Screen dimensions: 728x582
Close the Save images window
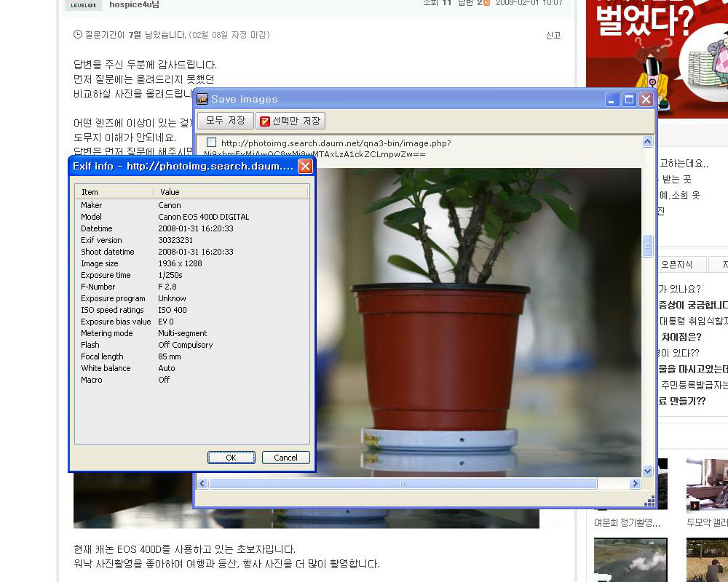[x=646, y=99]
